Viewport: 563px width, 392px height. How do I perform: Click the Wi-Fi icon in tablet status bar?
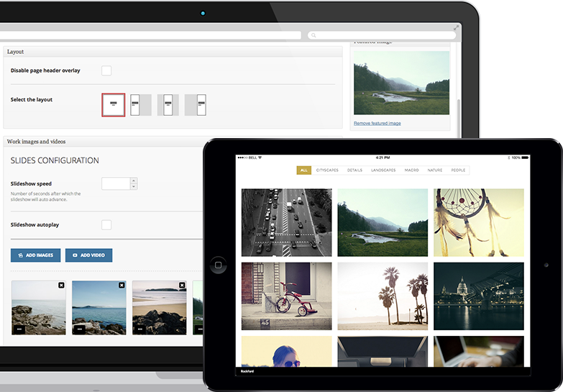[x=260, y=158]
